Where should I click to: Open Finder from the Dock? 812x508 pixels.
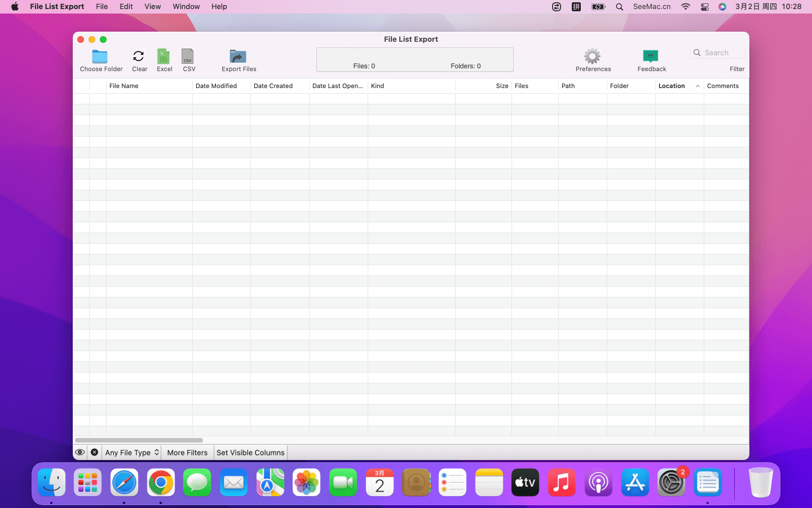(51, 483)
